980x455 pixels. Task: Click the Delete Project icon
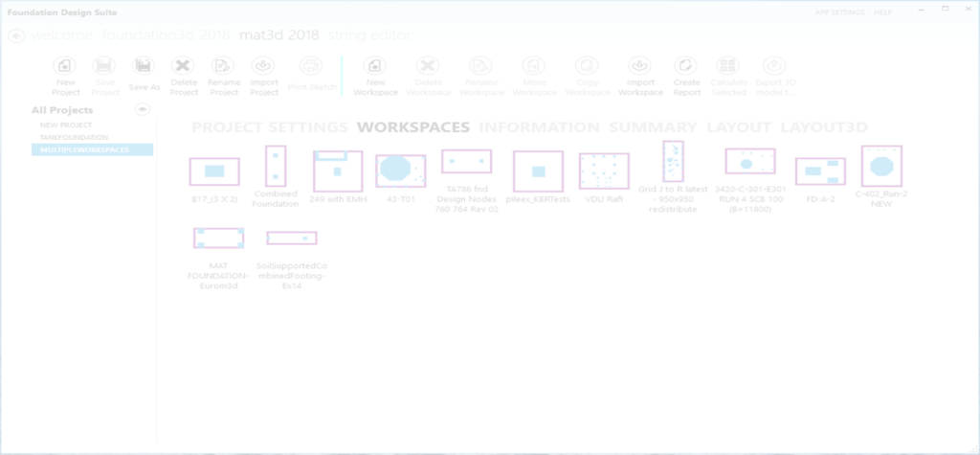[184, 66]
